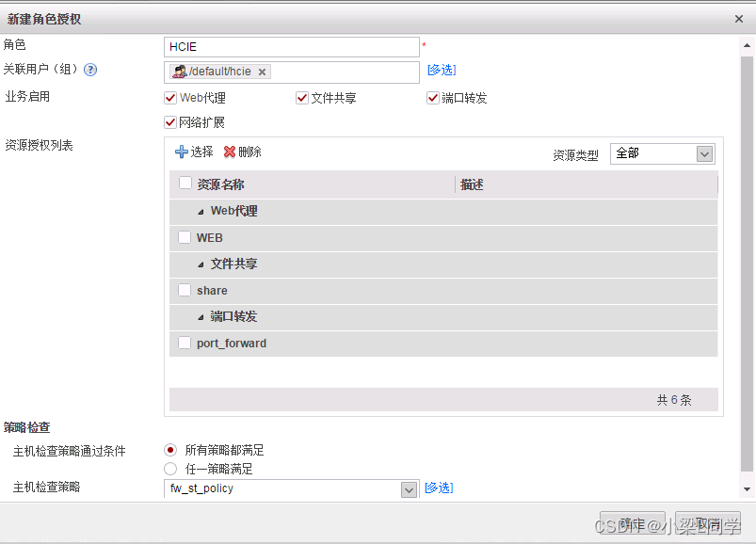Screen dimensions: 756x544
Task: Click the 资源名称 column header
Action: 220,184
